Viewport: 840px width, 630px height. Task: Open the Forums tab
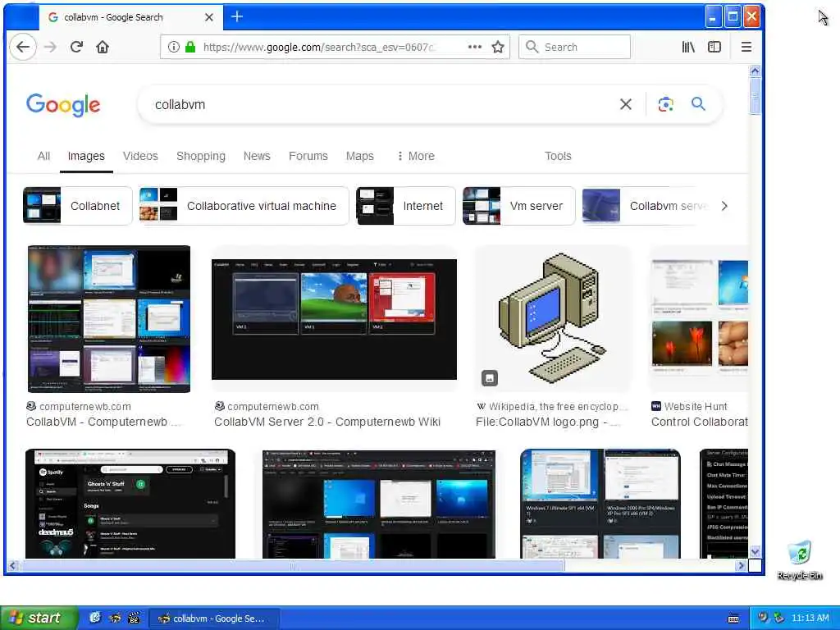point(308,156)
